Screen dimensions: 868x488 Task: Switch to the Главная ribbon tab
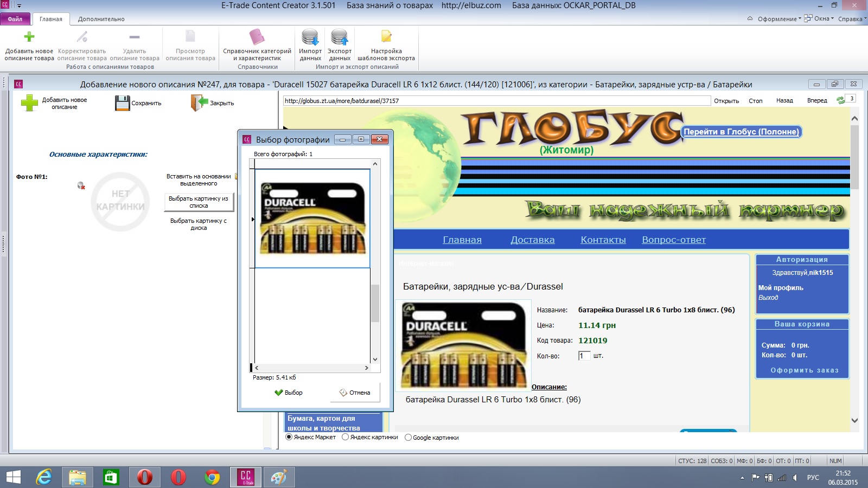click(51, 19)
